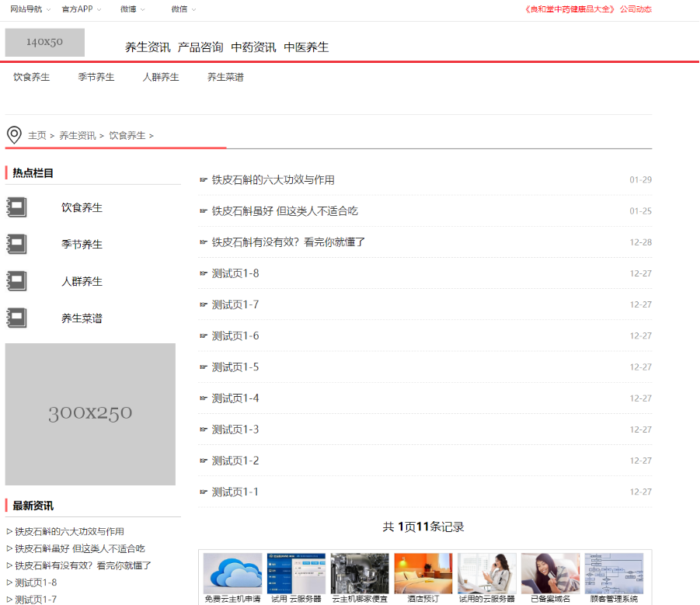The width and height of the screenshot is (700, 605).
Task: Open the 免费云主机申请 cloud thumbnail
Action: [x=232, y=574]
